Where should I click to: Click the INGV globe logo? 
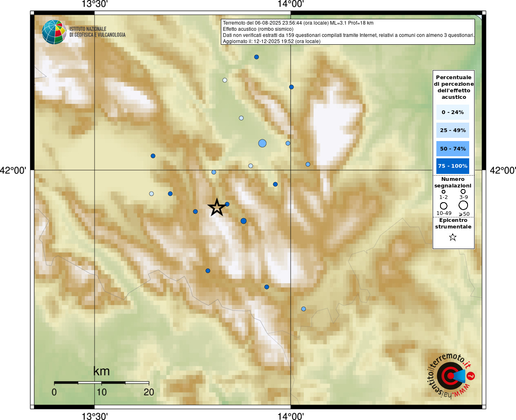54,32
